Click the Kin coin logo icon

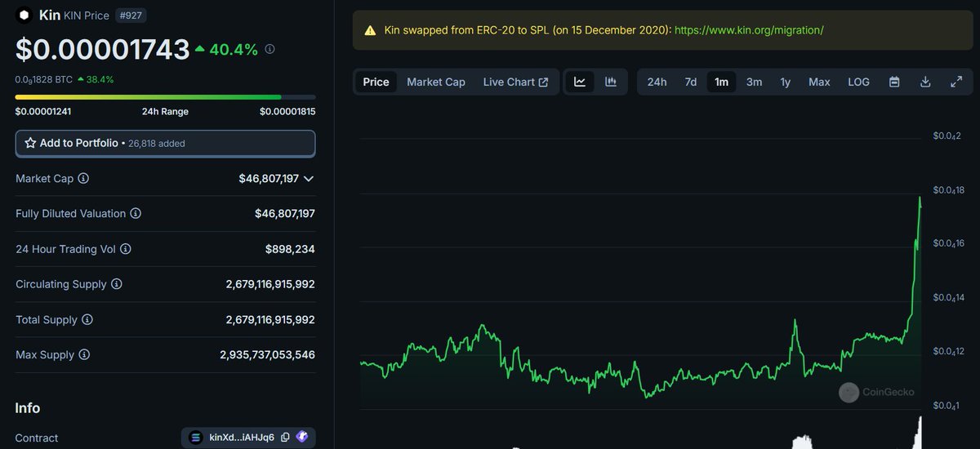tap(24, 15)
